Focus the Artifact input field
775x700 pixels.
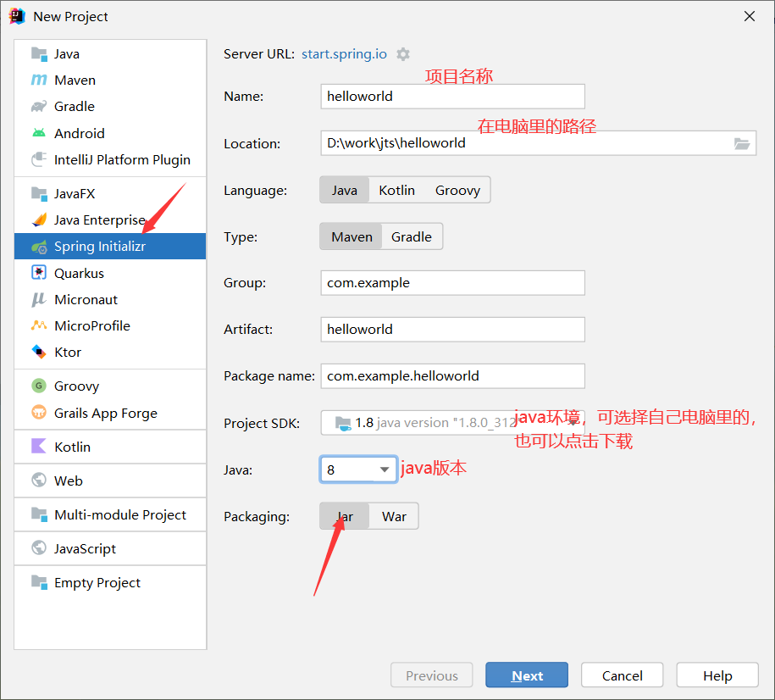point(453,329)
